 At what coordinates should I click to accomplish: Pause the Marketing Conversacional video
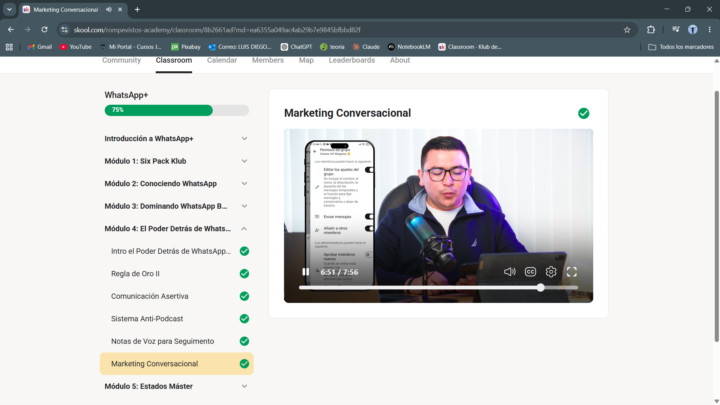coord(305,272)
